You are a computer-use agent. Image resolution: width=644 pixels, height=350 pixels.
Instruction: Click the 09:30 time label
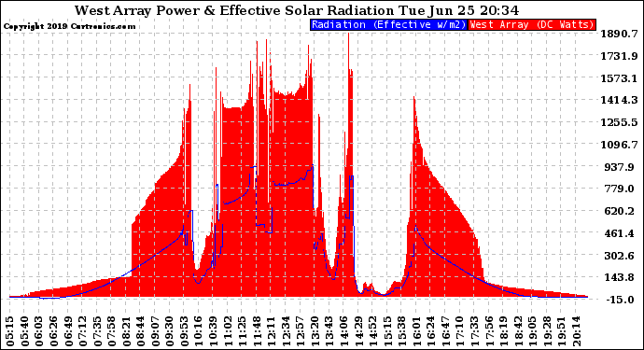coord(170,331)
